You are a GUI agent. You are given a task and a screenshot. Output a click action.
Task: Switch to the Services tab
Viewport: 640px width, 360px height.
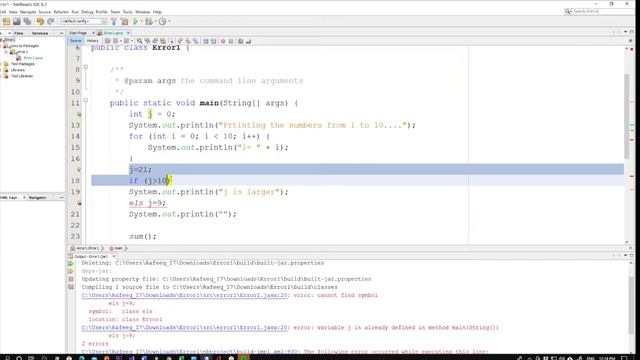point(40,33)
